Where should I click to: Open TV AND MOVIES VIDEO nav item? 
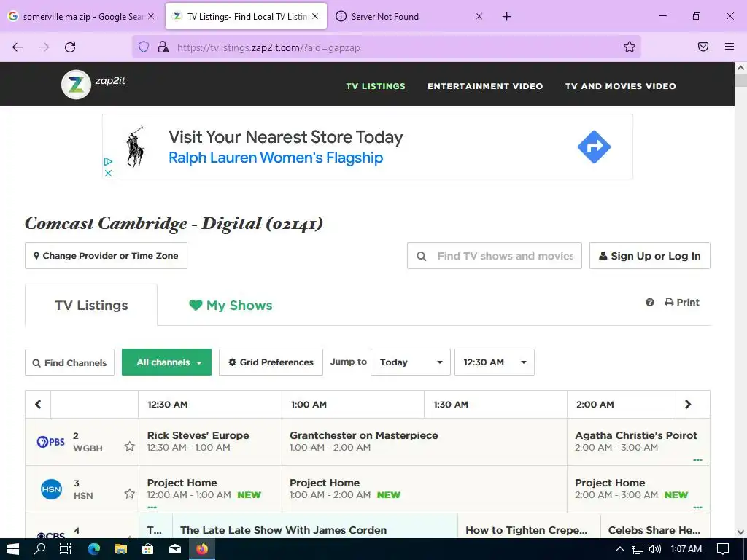620,86
